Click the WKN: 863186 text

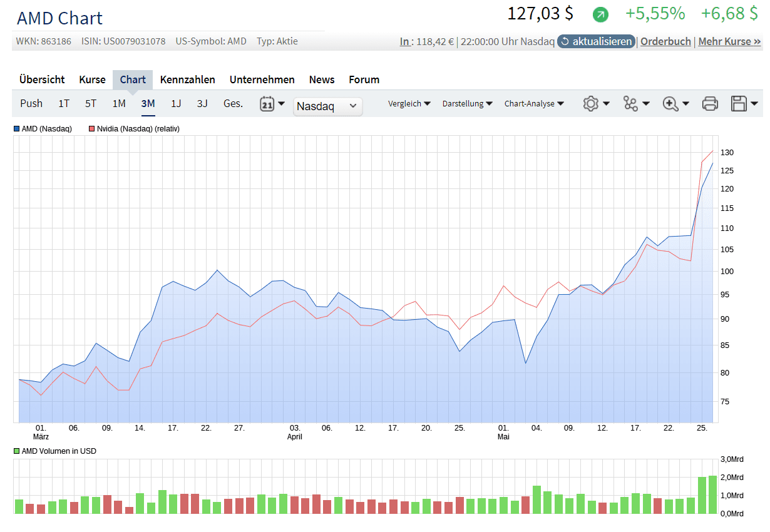click(44, 41)
